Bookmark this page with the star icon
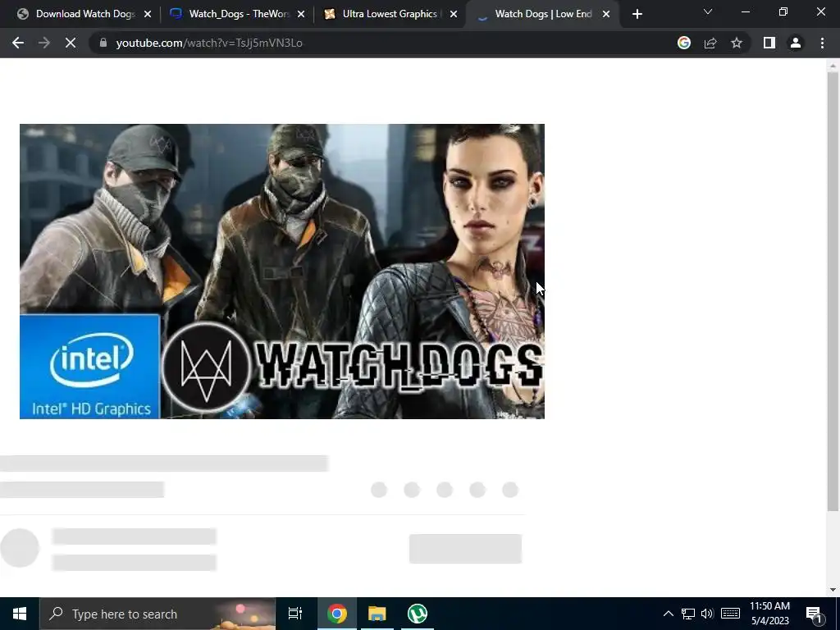Image resolution: width=840 pixels, height=630 pixels. tap(737, 43)
